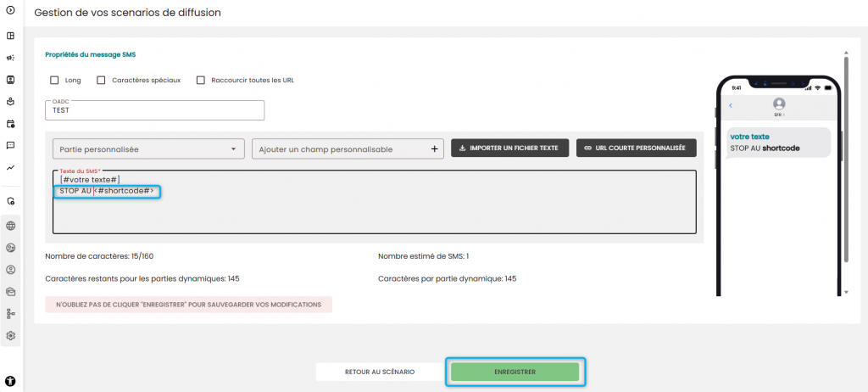Open the accessibility icon at sidebar bottom
Screen dimensions: 868x392
coord(10,381)
